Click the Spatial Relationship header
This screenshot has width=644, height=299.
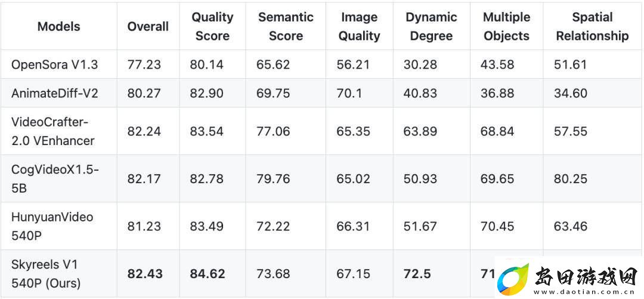(x=592, y=26)
